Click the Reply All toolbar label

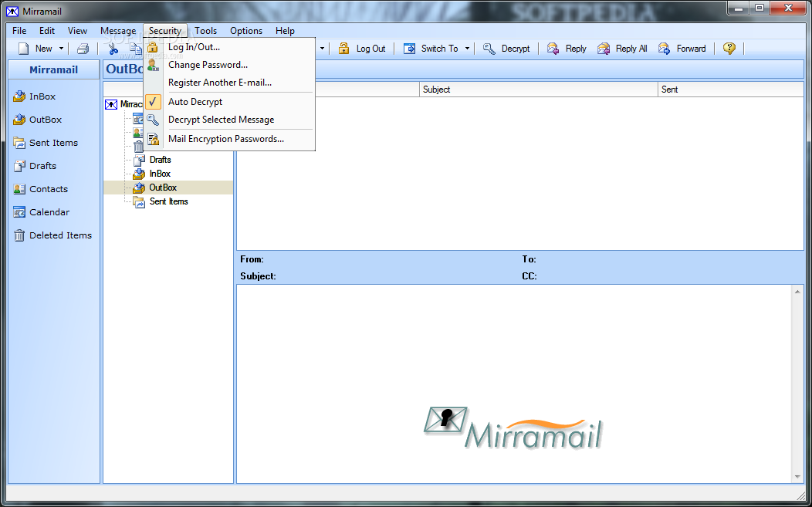coord(631,49)
